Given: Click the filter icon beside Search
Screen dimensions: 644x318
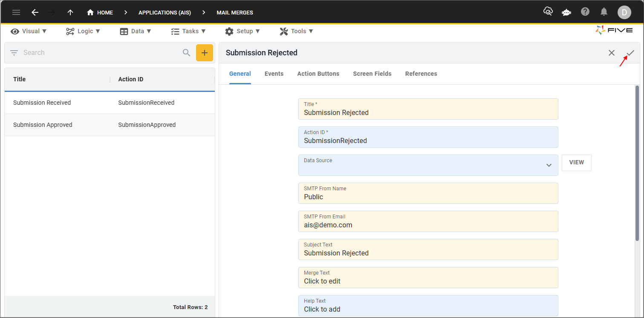Looking at the screenshot, I should [x=14, y=53].
